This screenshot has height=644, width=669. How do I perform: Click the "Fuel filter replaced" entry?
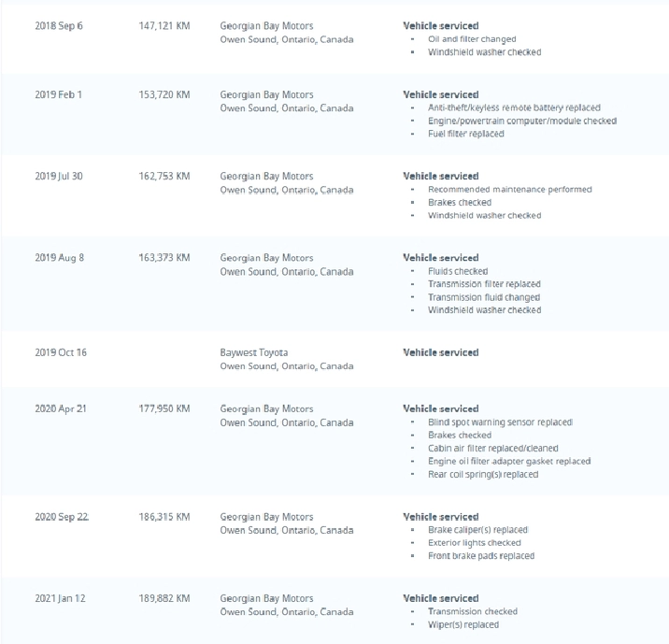click(x=465, y=134)
